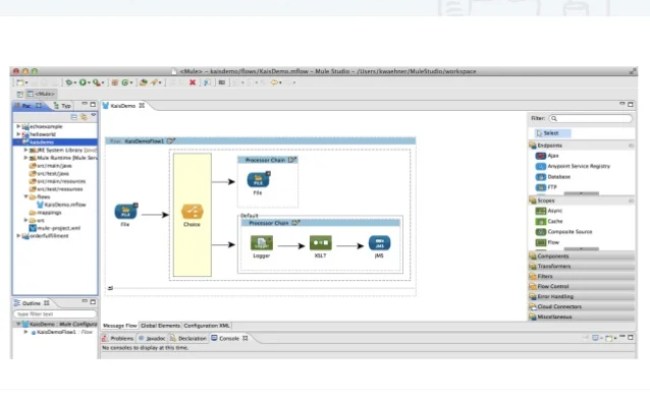Select the Console tab
650x400 pixels.
tap(229, 338)
